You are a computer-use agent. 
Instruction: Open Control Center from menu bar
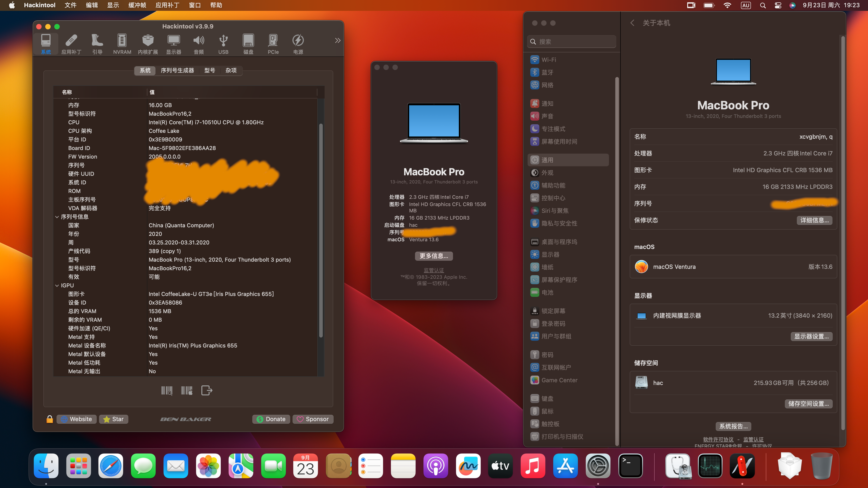click(778, 5)
